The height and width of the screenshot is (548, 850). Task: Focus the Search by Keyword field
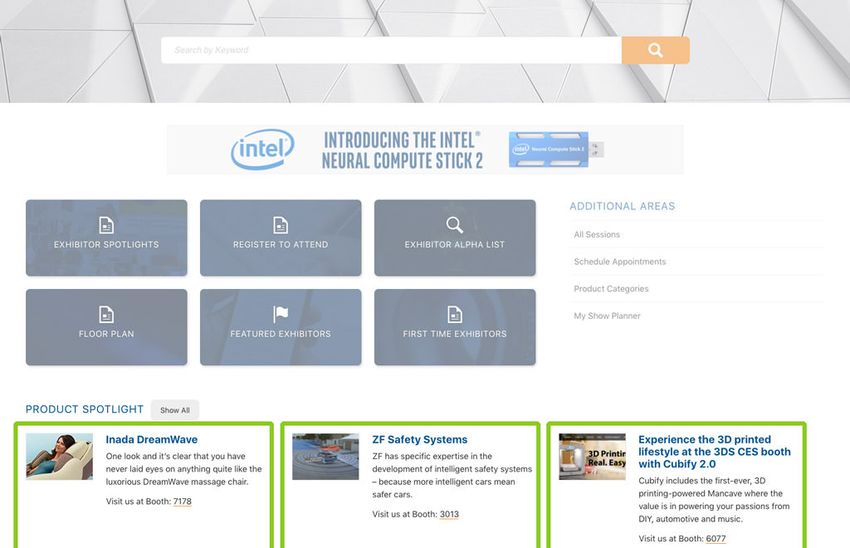(391, 50)
